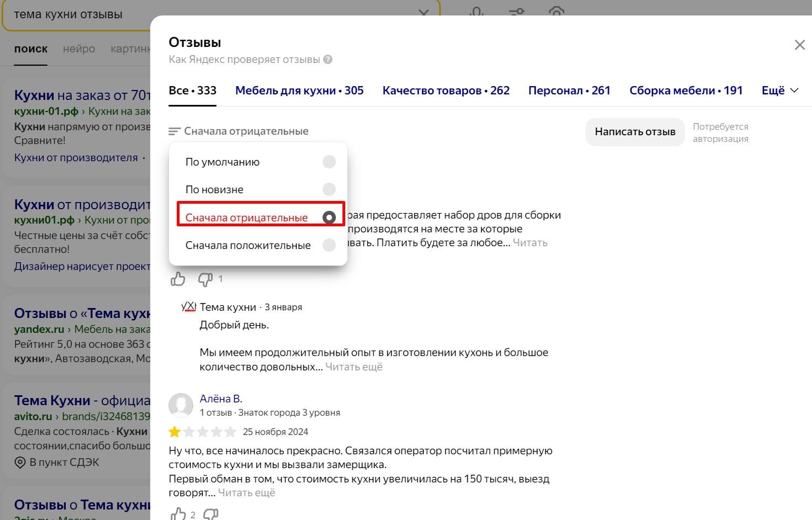The width and height of the screenshot is (812, 520).
Task: Click Читать ещё in Алёна В.'s review
Action: [x=246, y=493]
